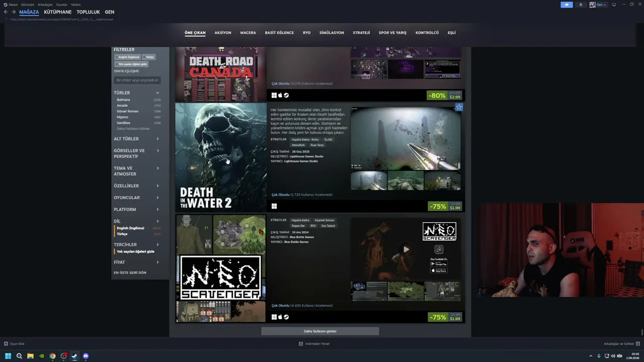Toggle the English (İngilizce) language filter
Screen dimensions: 644x362
pos(130,228)
